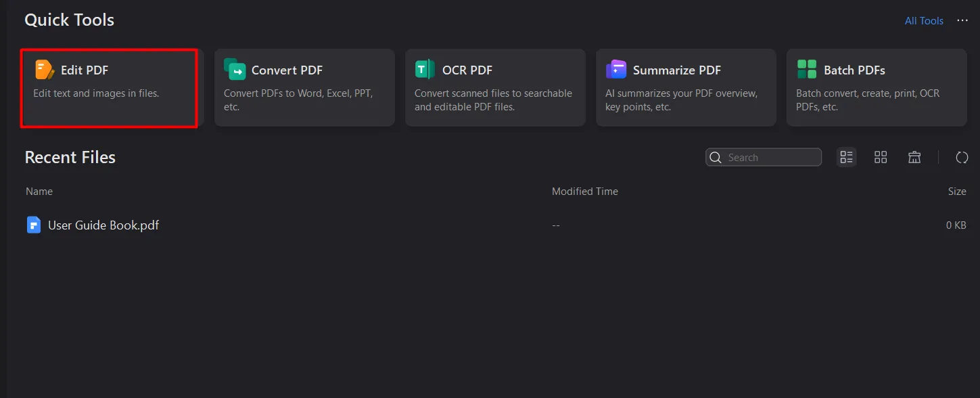Sort files by the Name column

(39, 192)
